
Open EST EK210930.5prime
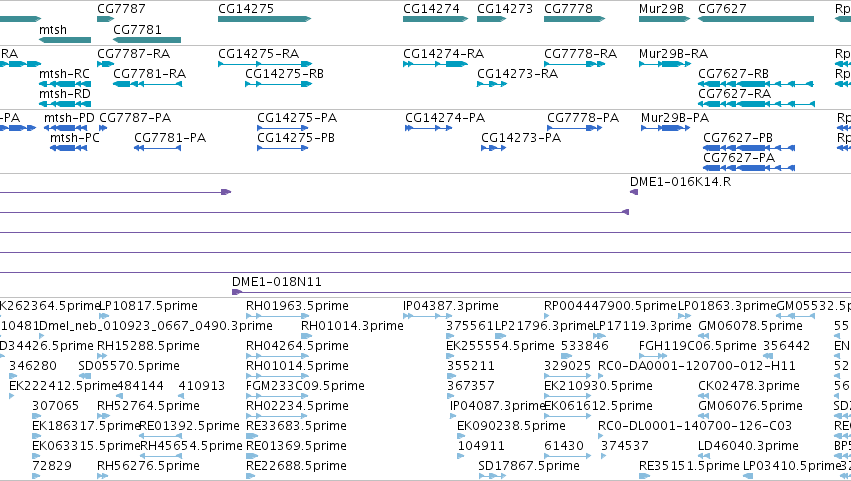[x=598, y=386]
